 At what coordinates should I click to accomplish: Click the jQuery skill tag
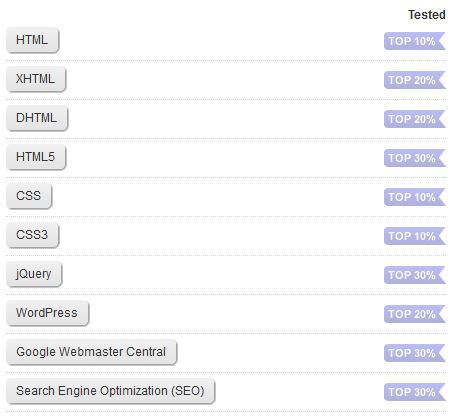click(34, 274)
